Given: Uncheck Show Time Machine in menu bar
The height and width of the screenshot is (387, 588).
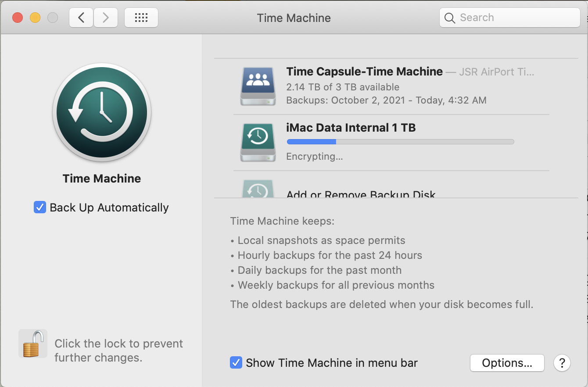Looking at the screenshot, I should [236, 363].
